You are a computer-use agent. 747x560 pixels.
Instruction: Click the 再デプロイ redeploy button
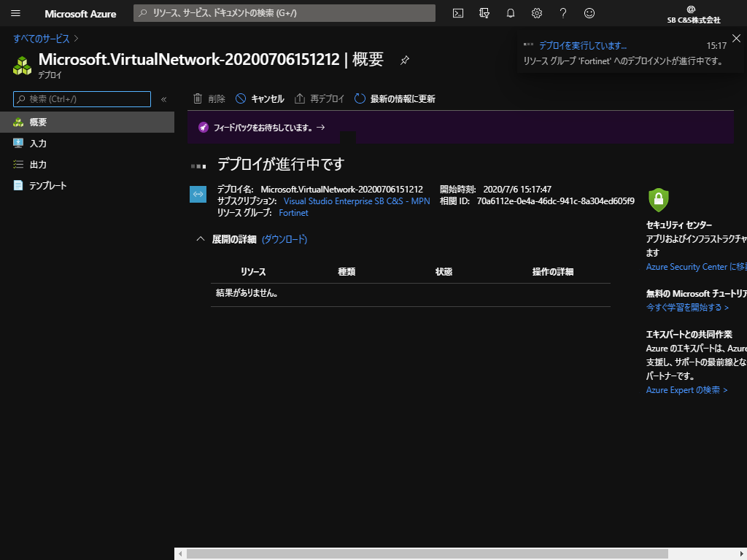point(320,98)
